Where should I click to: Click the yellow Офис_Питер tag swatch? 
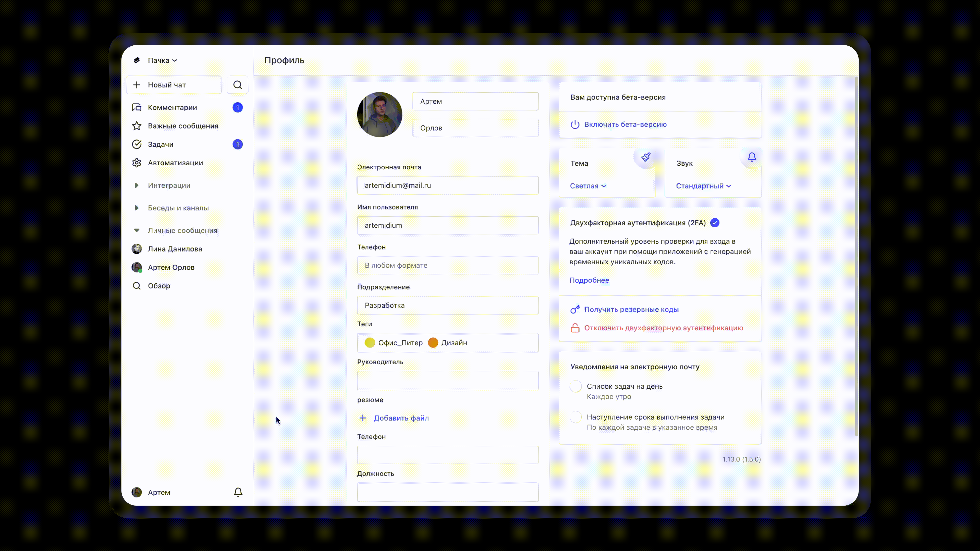[369, 343]
